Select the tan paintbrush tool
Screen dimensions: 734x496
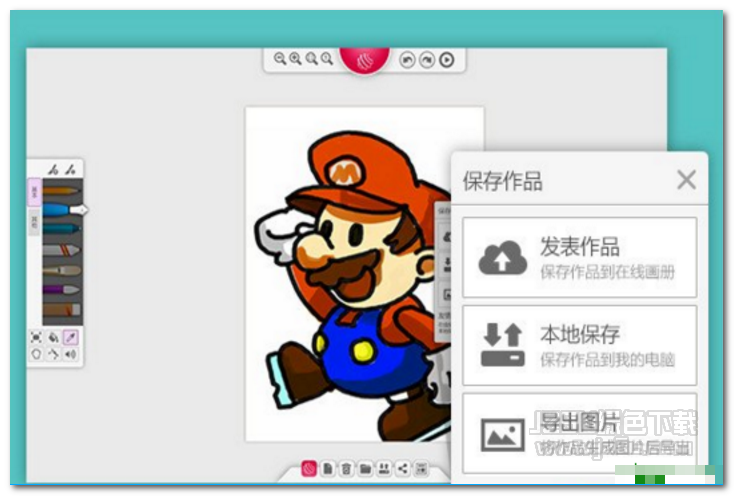62,270
